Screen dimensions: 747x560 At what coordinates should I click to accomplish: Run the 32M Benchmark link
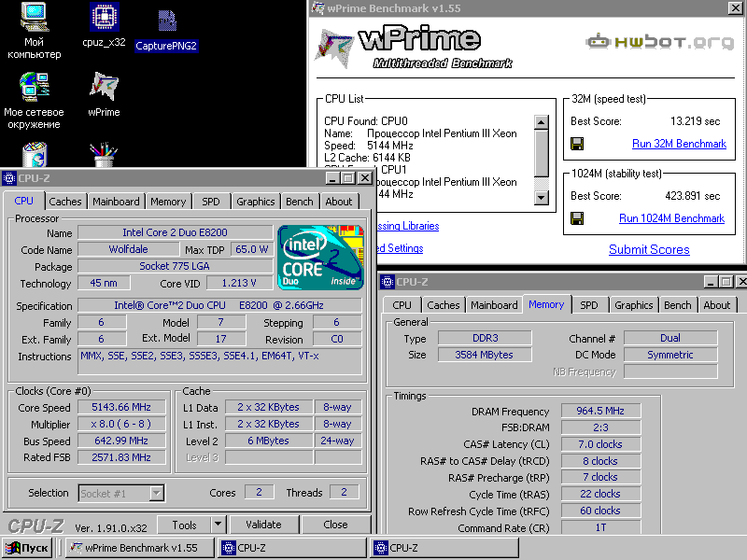tap(679, 144)
